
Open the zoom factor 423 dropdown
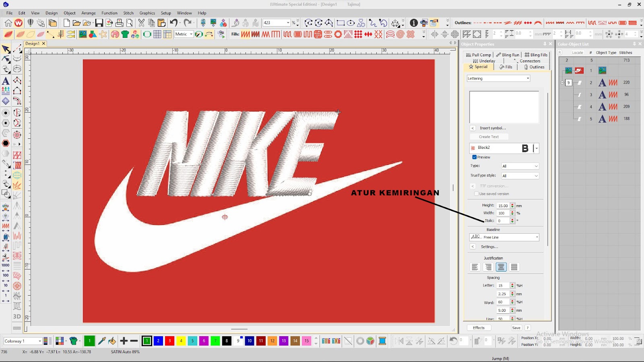[x=288, y=23]
